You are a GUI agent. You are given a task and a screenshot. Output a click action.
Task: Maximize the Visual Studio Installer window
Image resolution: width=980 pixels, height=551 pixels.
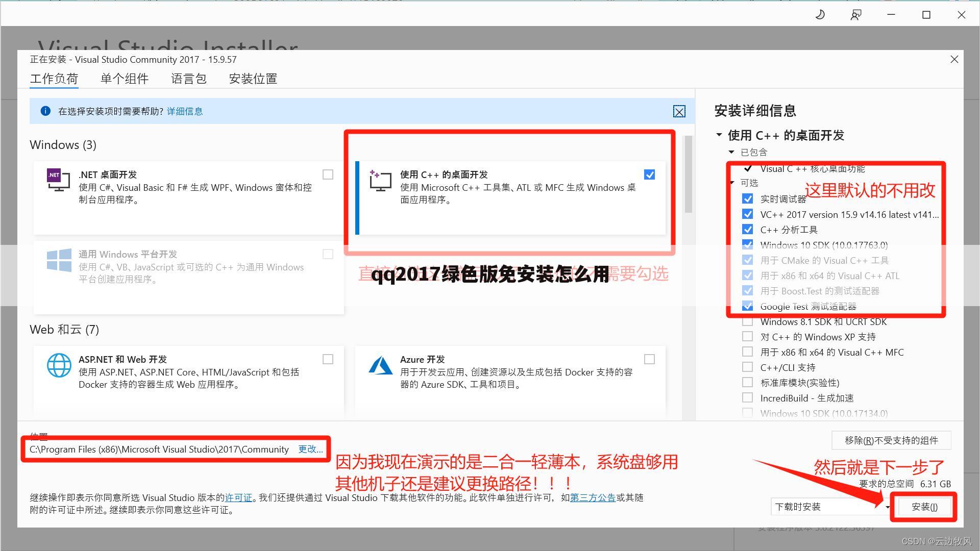926,15
